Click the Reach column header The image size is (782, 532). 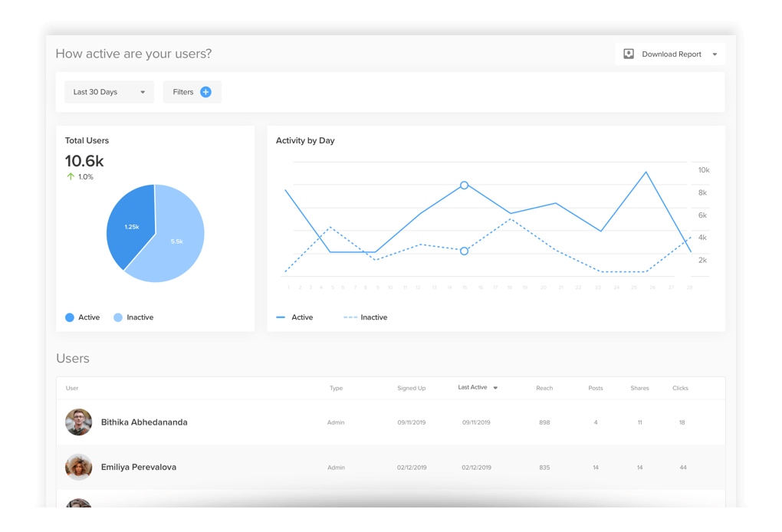544,388
